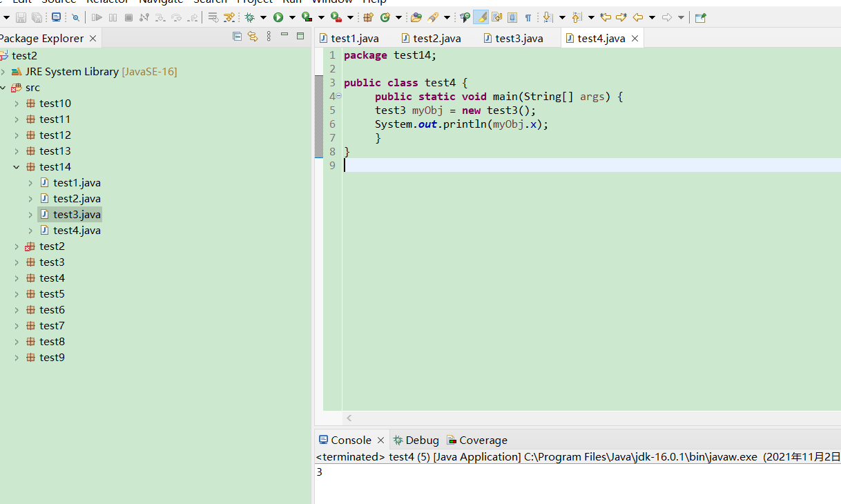Expand the JRE System Library node

click(3, 72)
